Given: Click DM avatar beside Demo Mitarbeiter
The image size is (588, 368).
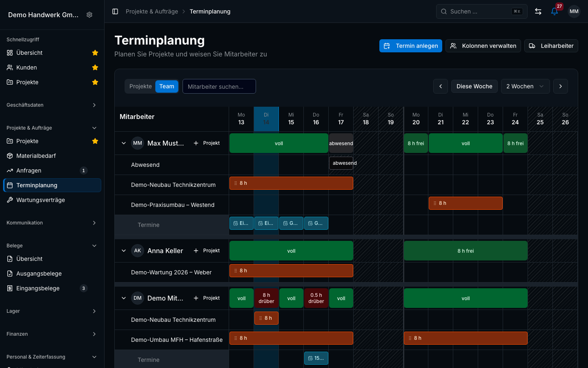Looking at the screenshot, I should (x=138, y=298).
